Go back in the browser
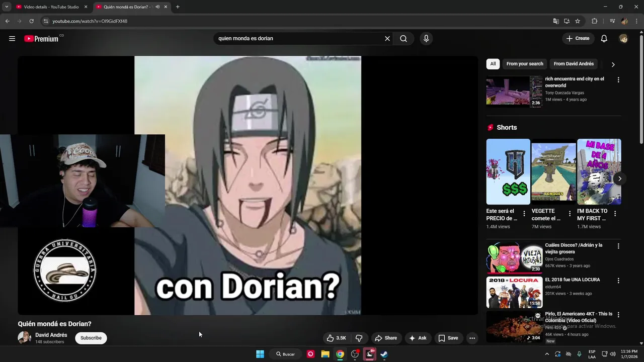This screenshot has height=362, width=644. coord(7,21)
